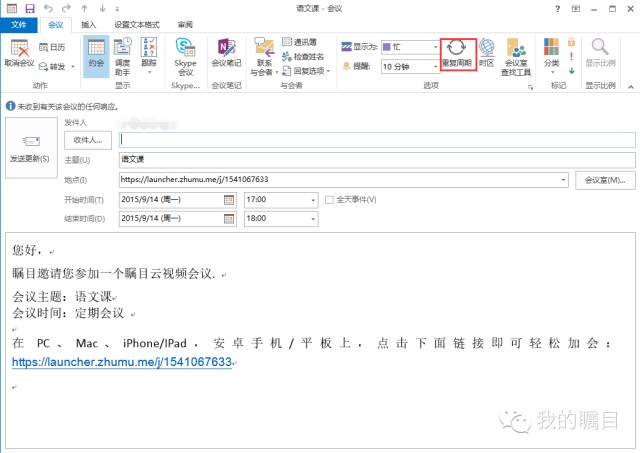Screen dimensions: 640x453
Task: Expand the Location (地点) dropdown arrow
Action: coord(563,180)
